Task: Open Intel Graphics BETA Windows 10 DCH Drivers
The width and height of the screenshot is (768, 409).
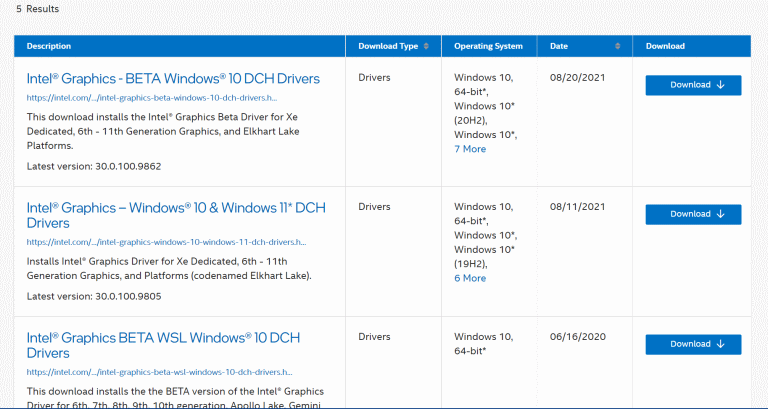Action: 173,79
